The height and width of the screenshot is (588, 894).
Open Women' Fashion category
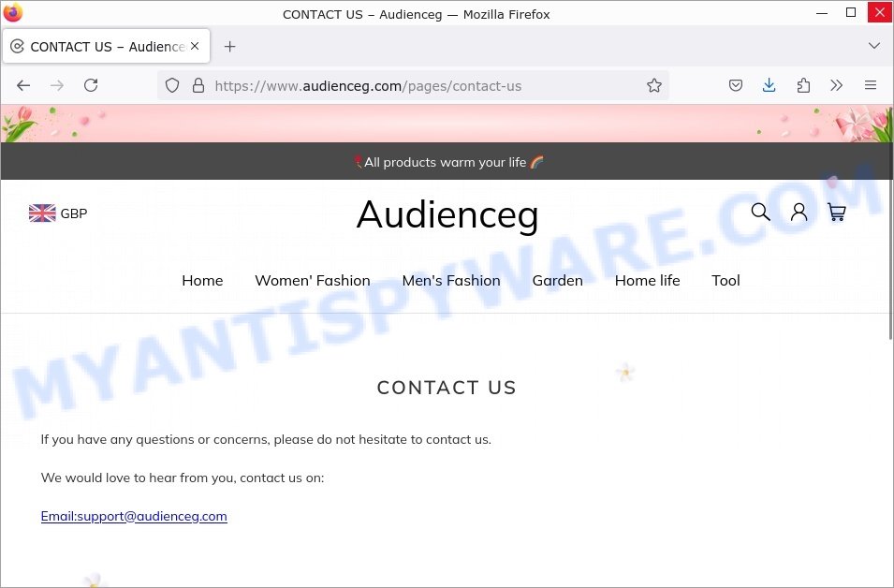(x=313, y=281)
